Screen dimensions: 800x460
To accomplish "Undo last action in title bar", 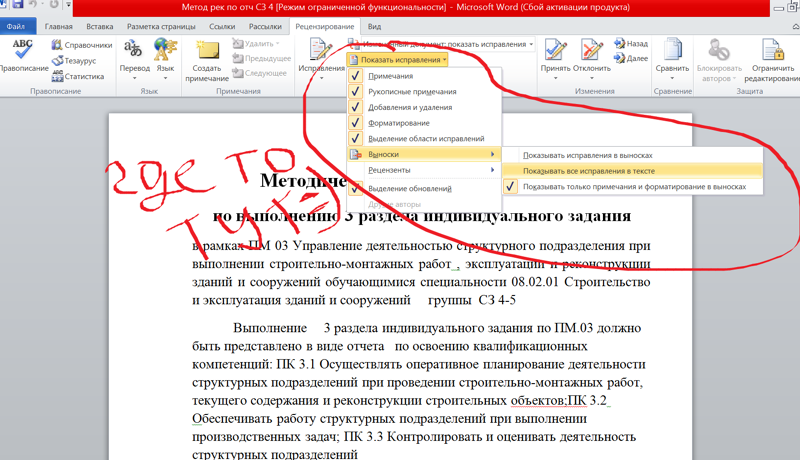I will tap(34, 5).
